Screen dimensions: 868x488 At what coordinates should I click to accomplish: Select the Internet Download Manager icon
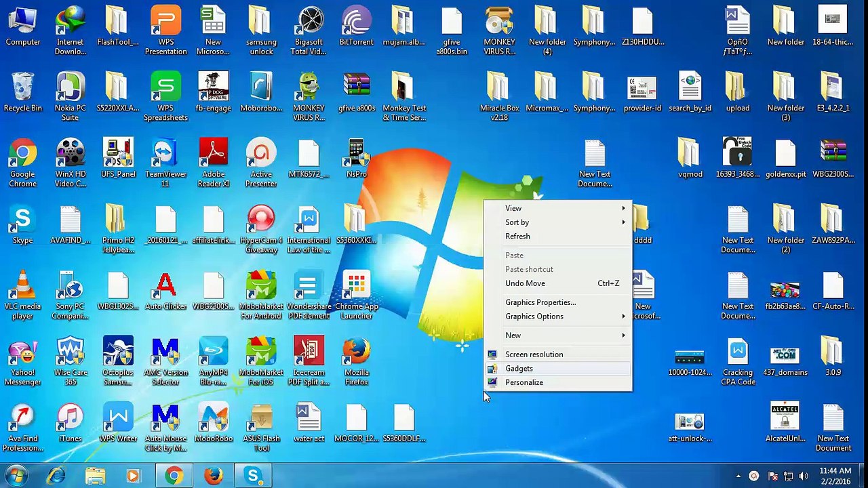click(71, 31)
